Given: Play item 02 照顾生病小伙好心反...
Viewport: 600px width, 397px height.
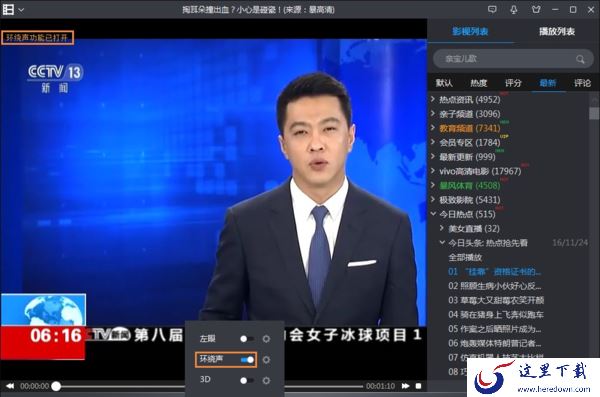Looking at the screenshot, I should tap(494, 286).
